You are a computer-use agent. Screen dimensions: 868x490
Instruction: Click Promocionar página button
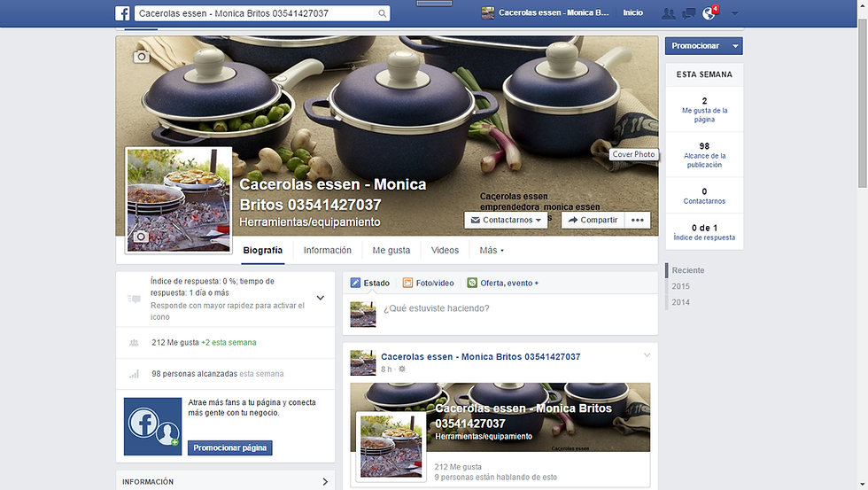tap(230, 448)
